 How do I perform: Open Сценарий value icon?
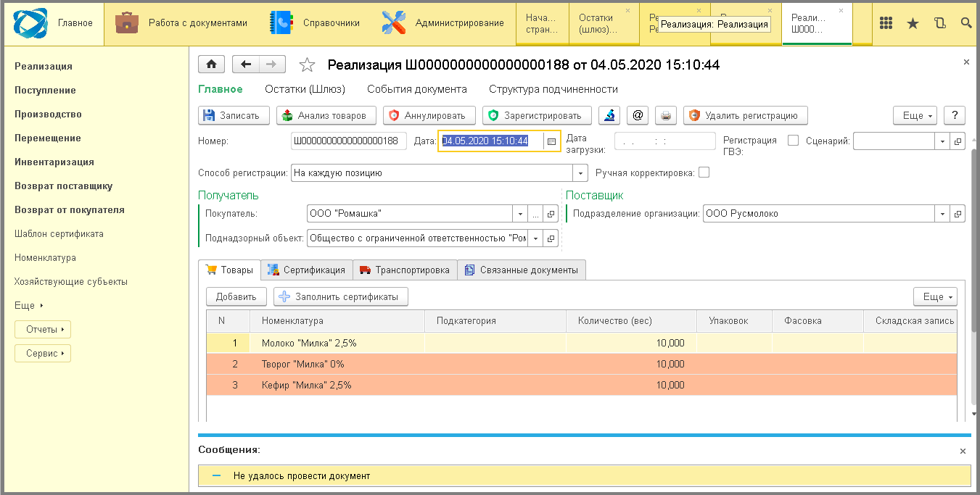point(958,141)
